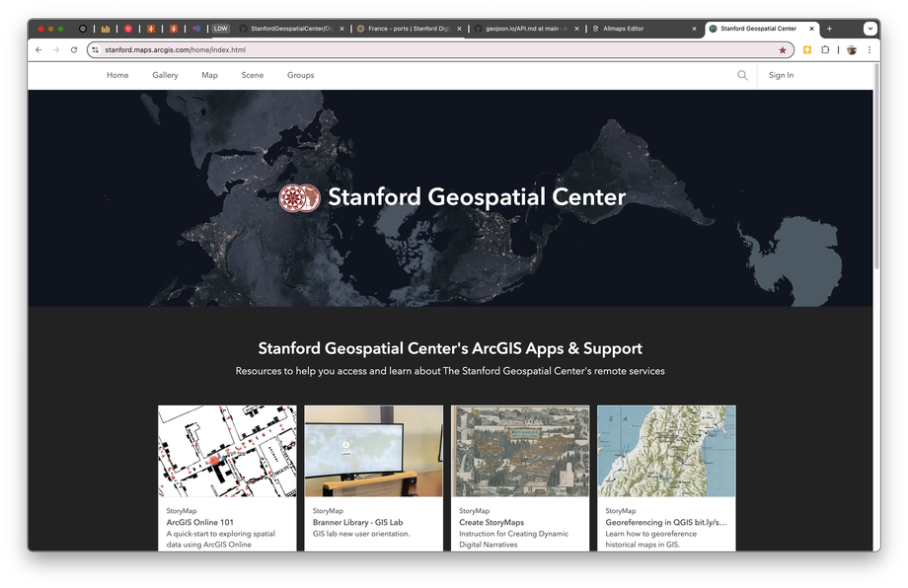Close the StanfordGeospatialCenter GitHub tab
Screen dimensions: 908x588
click(x=341, y=29)
